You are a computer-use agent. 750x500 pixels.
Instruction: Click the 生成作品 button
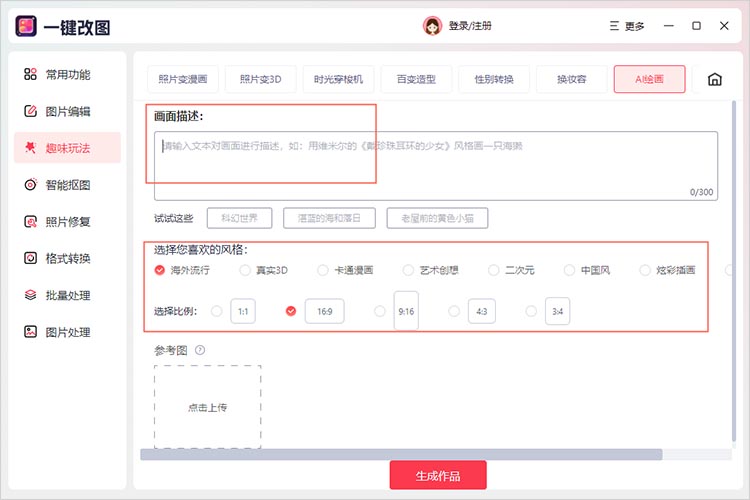point(438,474)
